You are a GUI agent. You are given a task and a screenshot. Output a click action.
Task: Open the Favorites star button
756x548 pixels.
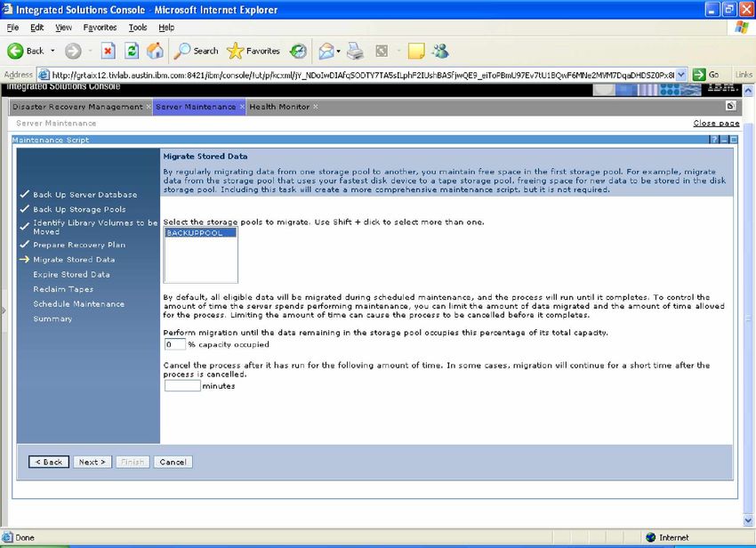point(253,51)
